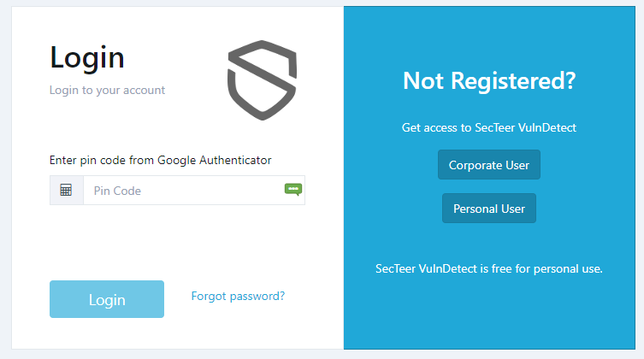Click the word 'account' in the login subtitle
This screenshot has height=359, width=644.
point(145,91)
